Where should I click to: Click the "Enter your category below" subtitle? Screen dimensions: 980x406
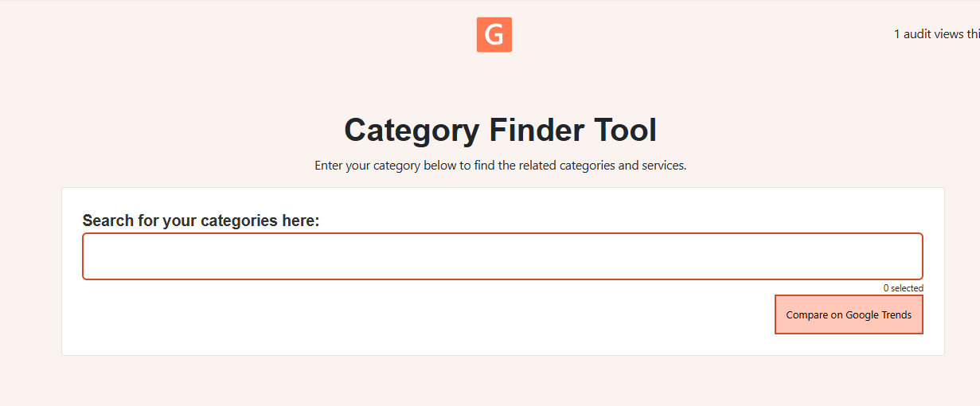coord(500,166)
